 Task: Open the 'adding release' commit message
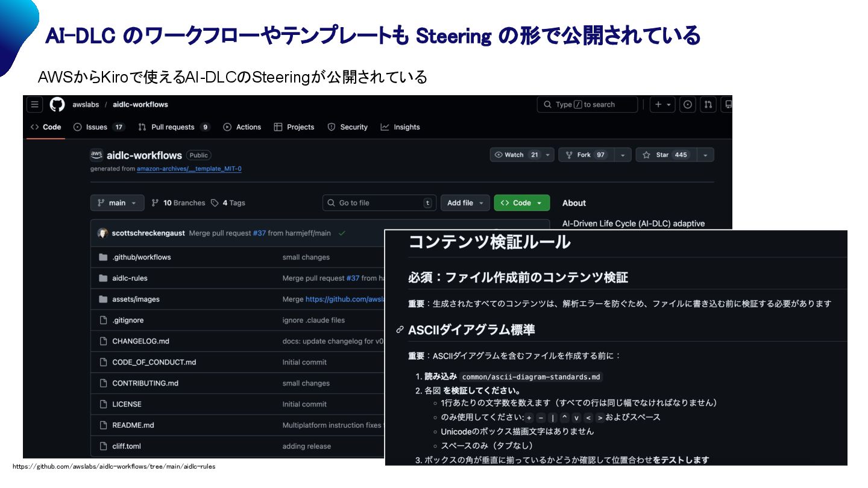[x=306, y=446]
